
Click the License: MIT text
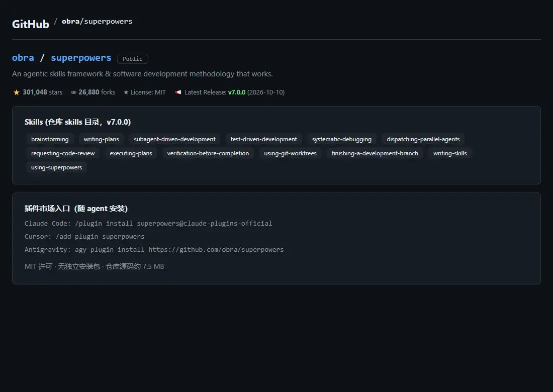tap(148, 92)
